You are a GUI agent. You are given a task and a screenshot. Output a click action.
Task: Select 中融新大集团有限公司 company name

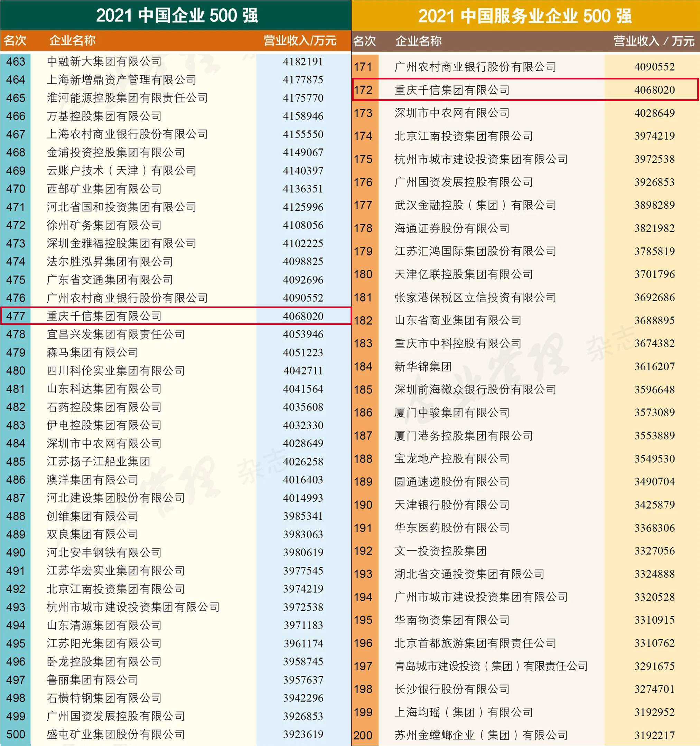tap(104, 61)
